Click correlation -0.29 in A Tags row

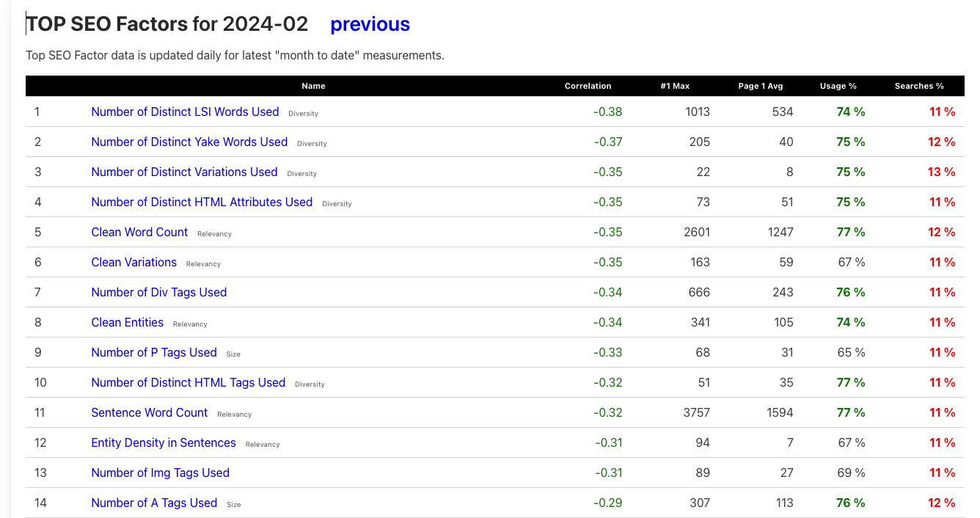click(607, 503)
